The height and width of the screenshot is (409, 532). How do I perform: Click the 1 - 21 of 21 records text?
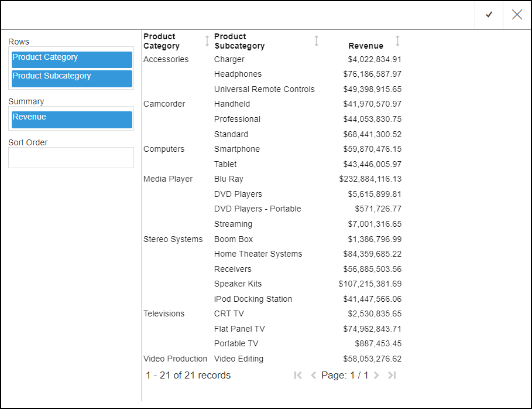click(188, 376)
